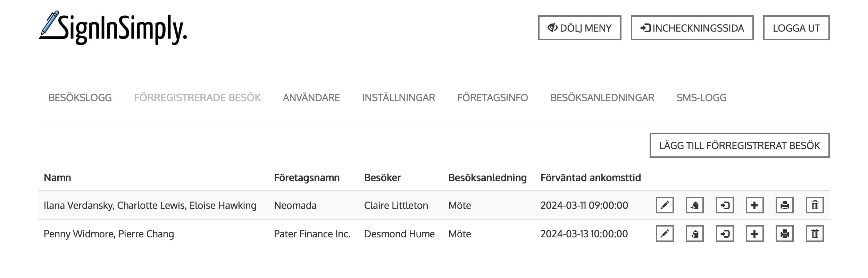Click the clipboard copy icon for Neomada row
868x278 pixels.
point(694,205)
